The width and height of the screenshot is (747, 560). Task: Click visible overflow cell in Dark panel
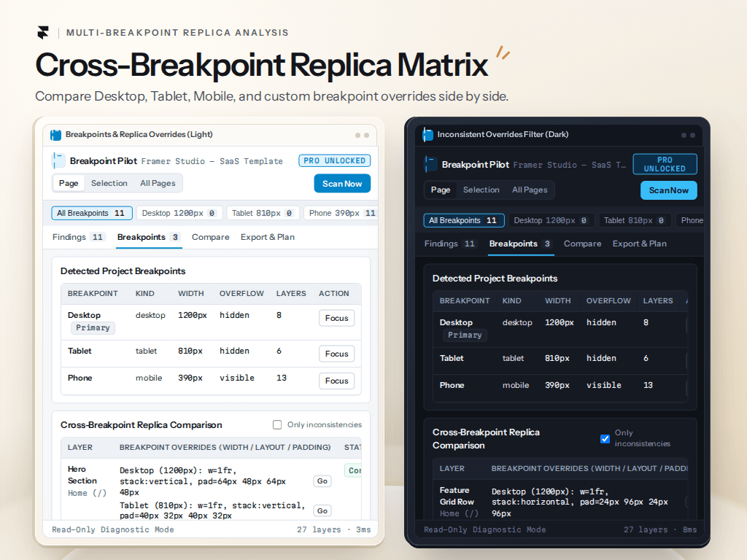[x=603, y=385]
